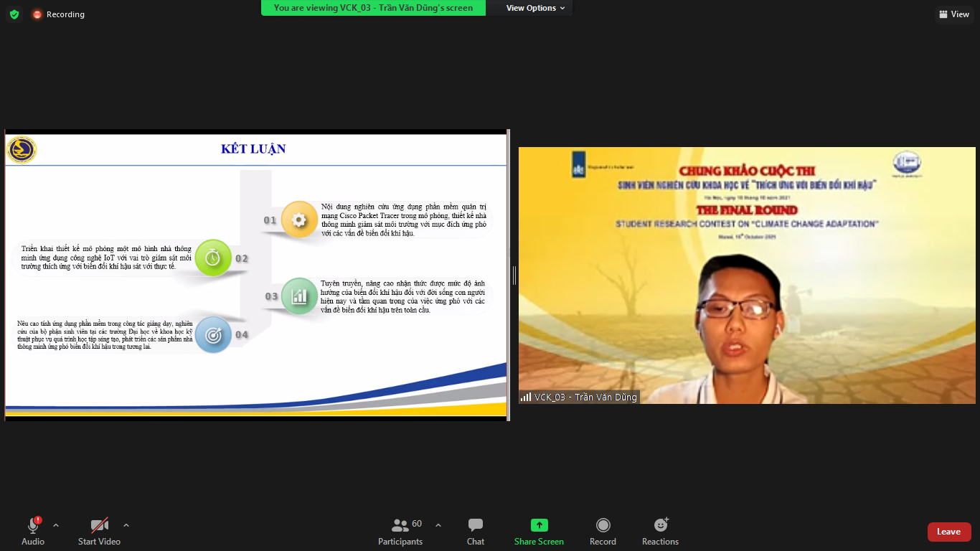Click the red Recording indicator
The width and height of the screenshot is (980, 551).
click(58, 14)
